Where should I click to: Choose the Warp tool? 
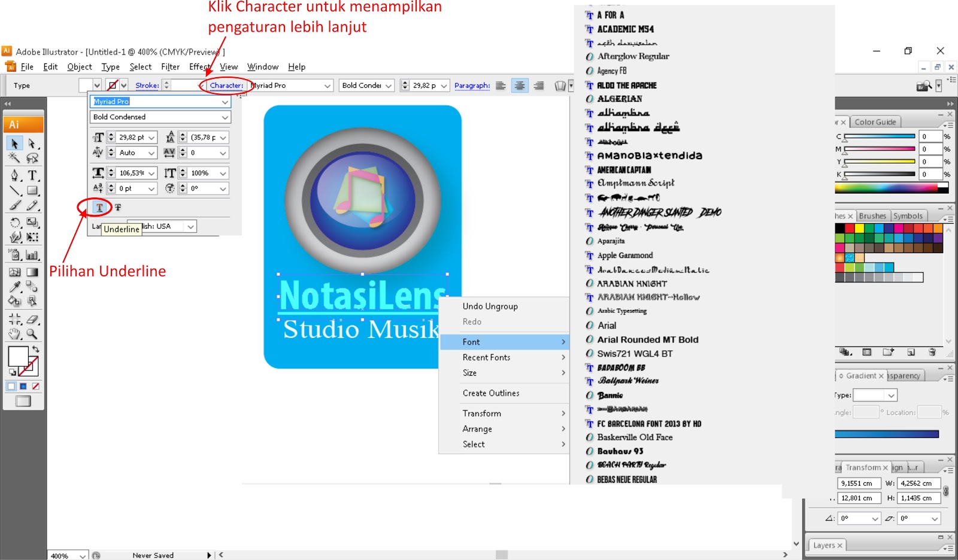click(x=14, y=237)
